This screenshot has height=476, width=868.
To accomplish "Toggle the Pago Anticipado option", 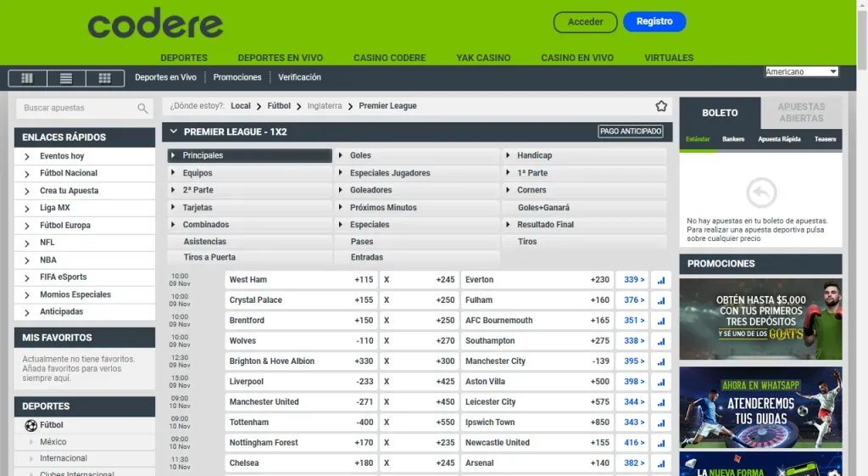I will click(x=631, y=132).
